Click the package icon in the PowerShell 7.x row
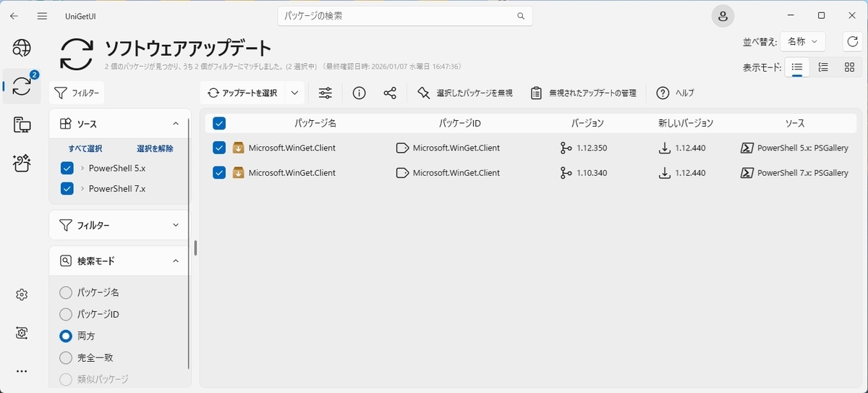The height and width of the screenshot is (393, 868). tap(239, 173)
